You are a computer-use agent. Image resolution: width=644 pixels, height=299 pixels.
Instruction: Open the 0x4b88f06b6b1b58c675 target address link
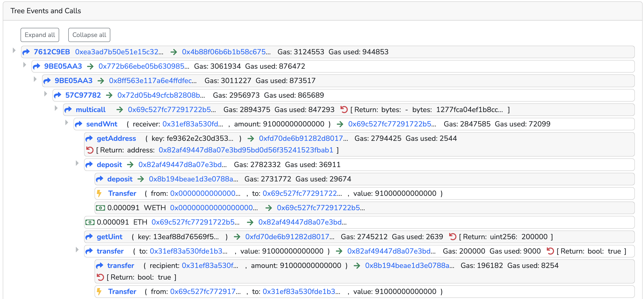pos(226,52)
